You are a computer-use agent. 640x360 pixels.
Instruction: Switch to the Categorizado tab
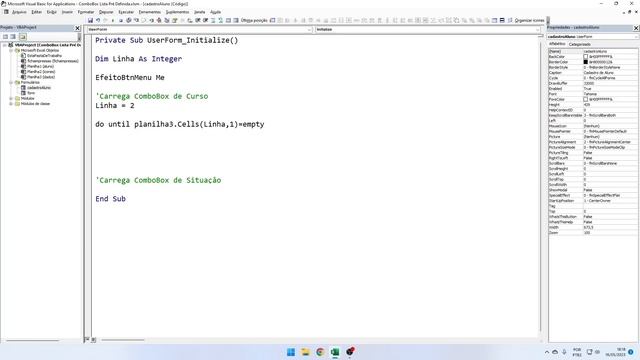(x=580, y=44)
